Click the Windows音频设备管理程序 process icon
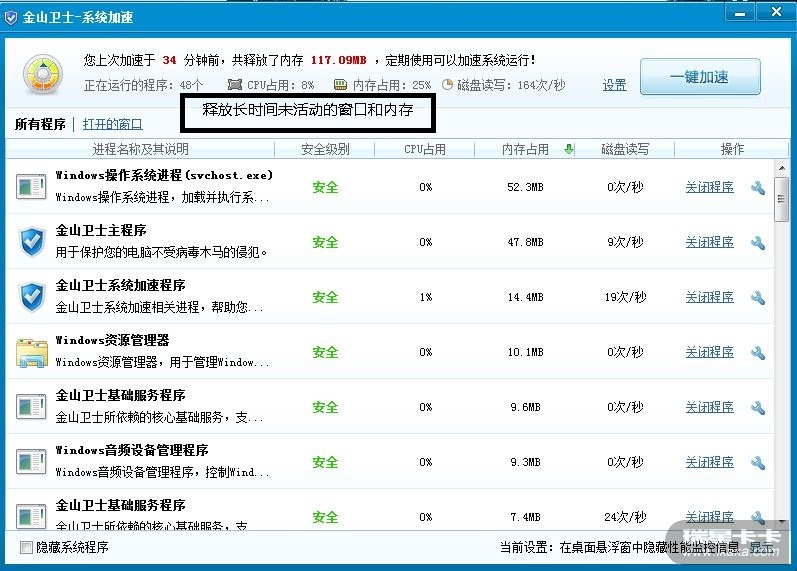 [31, 461]
